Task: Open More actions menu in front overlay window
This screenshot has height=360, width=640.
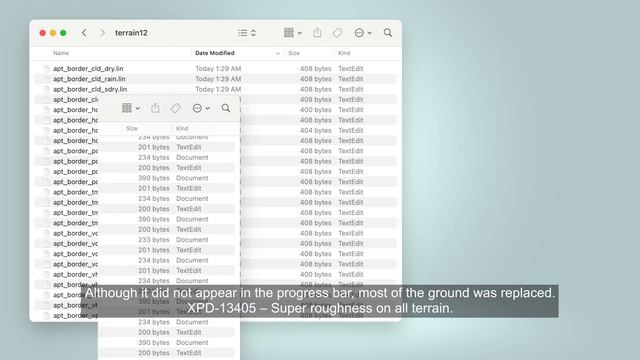Action: 201,108
